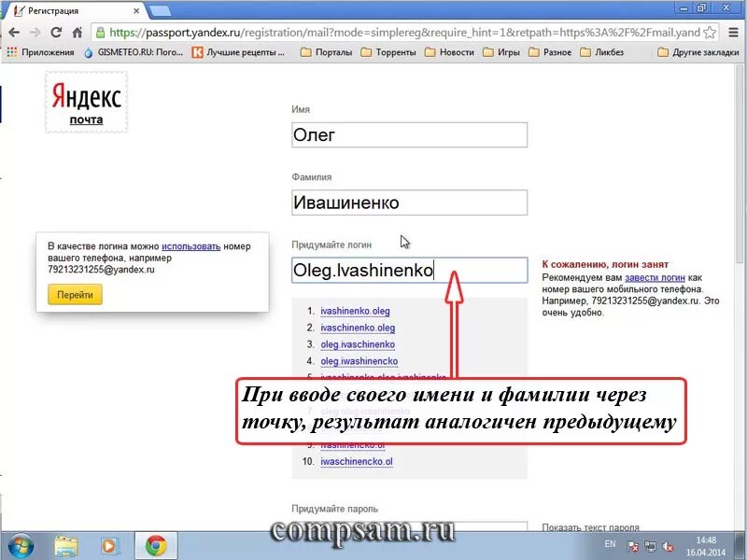Open the home page icon
The image size is (747, 560).
pyautogui.click(x=78, y=33)
